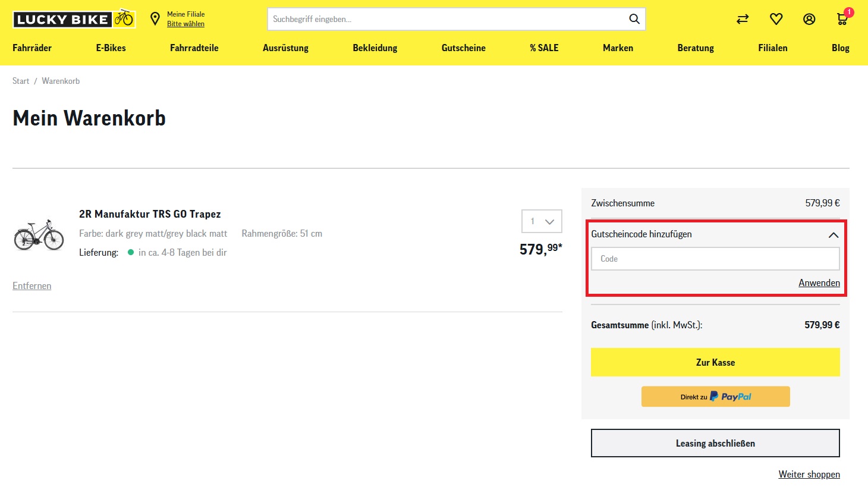
Task: Click the Leasing abschließen button
Action: click(x=715, y=443)
